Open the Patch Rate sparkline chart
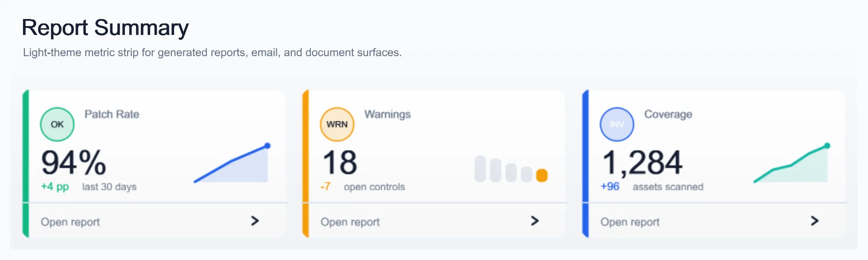 pyautogui.click(x=232, y=163)
